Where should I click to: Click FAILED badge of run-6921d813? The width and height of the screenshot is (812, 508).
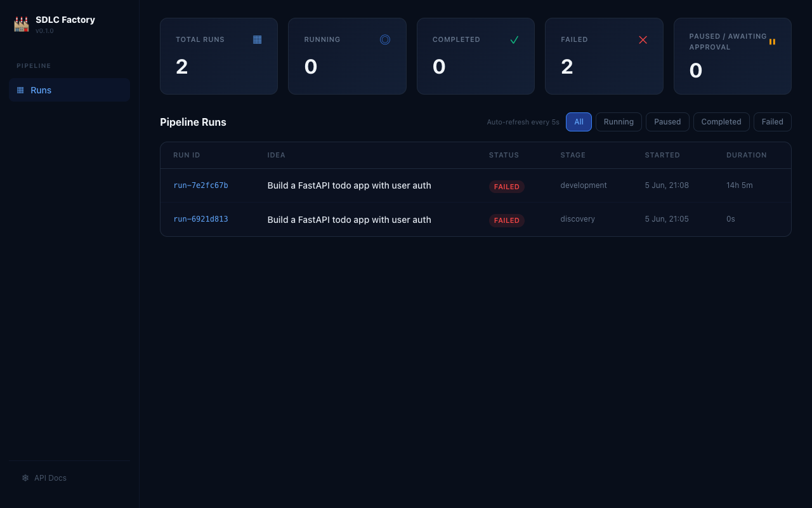tap(507, 220)
